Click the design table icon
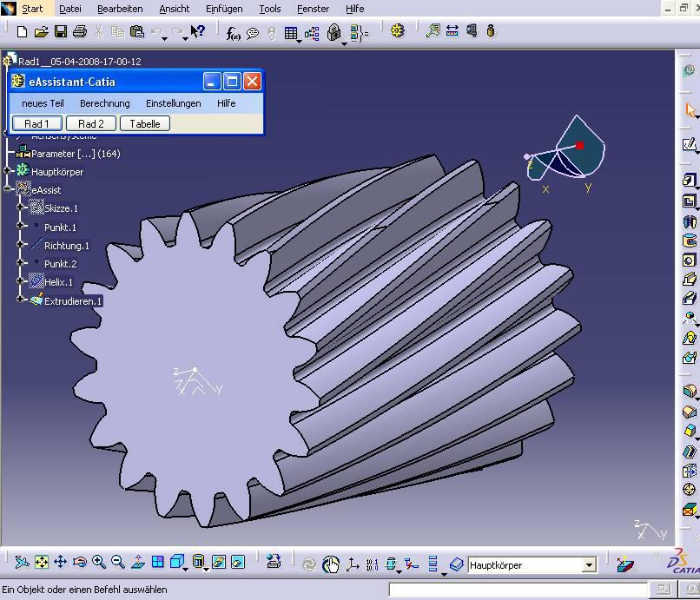The height and width of the screenshot is (600, 700). [x=291, y=33]
